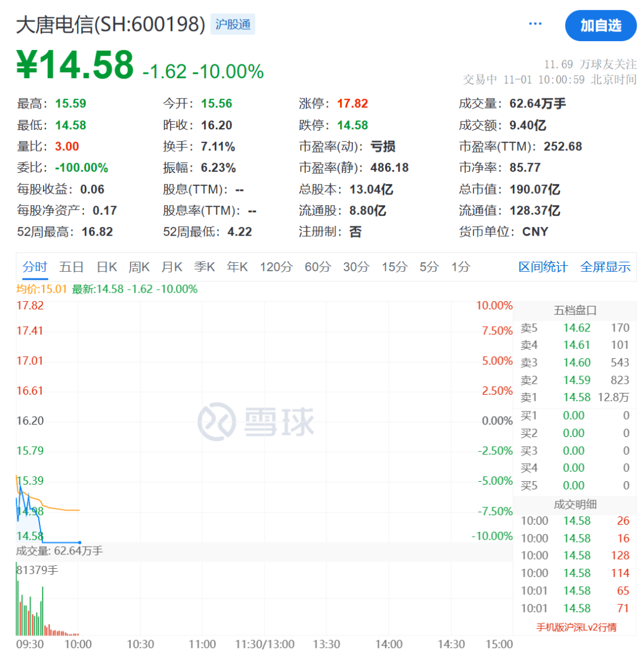Viewport: 644px width, 657px height.
Task: Select the 分时 chart tab
Action: pyautogui.click(x=35, y=266)
